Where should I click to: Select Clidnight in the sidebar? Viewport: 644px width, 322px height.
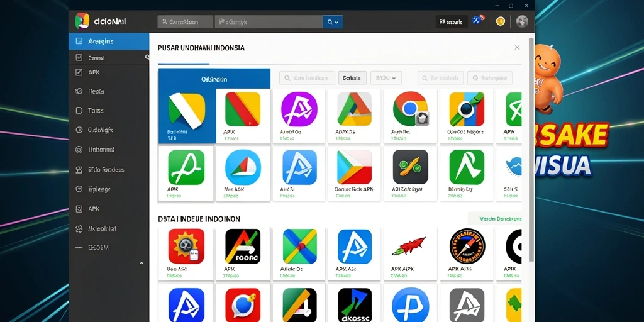[109, 130]
